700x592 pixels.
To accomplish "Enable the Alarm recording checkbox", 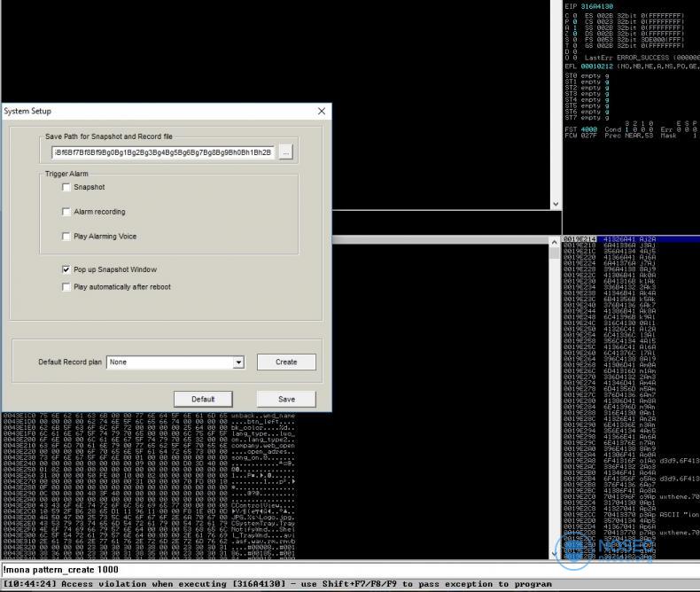I will [x=66, y=212].
